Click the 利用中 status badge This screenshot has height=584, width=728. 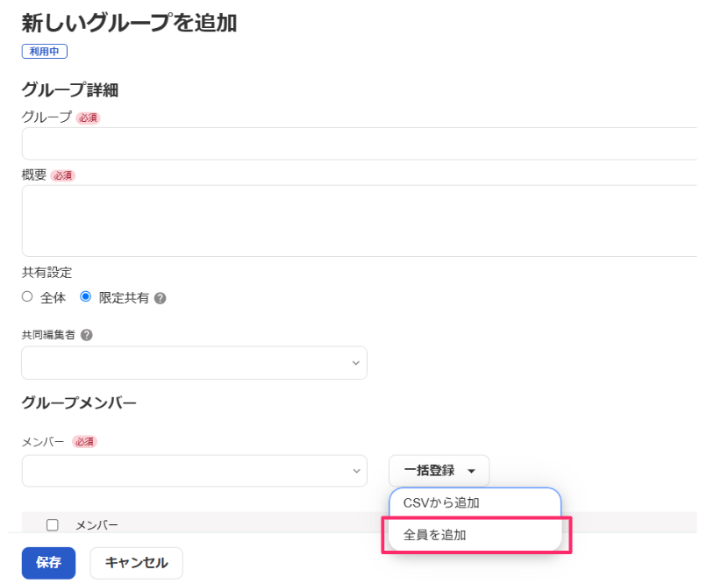pyautogui.click(x=45, y=52)
